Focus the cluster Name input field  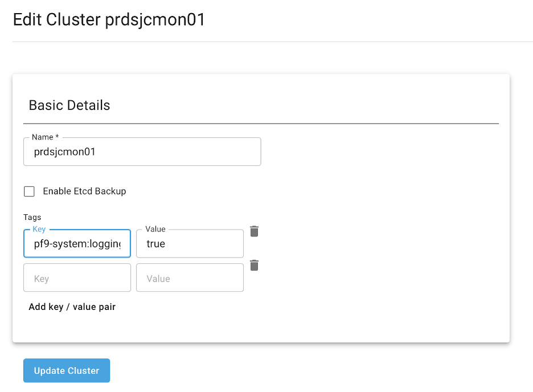pyautogui.click(x=142, y=152)
